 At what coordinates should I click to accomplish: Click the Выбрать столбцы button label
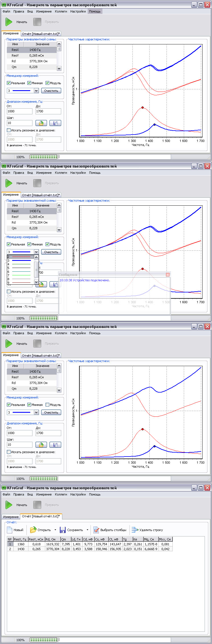pyautogui.click(x=113, y=530)
